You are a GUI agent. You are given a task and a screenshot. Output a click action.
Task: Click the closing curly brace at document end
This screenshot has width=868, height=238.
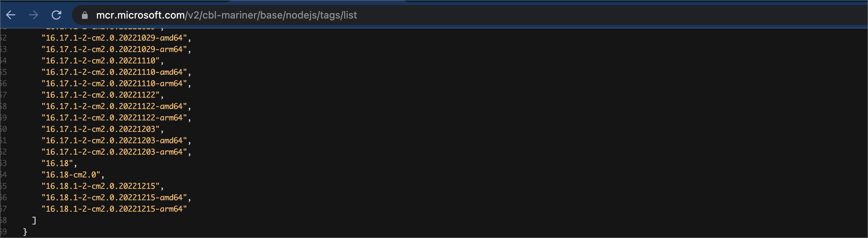click(x=25, y=232)
